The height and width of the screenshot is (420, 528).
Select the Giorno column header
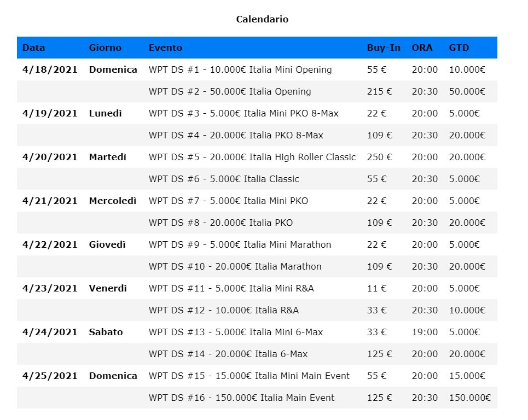[x=105, y=48]
